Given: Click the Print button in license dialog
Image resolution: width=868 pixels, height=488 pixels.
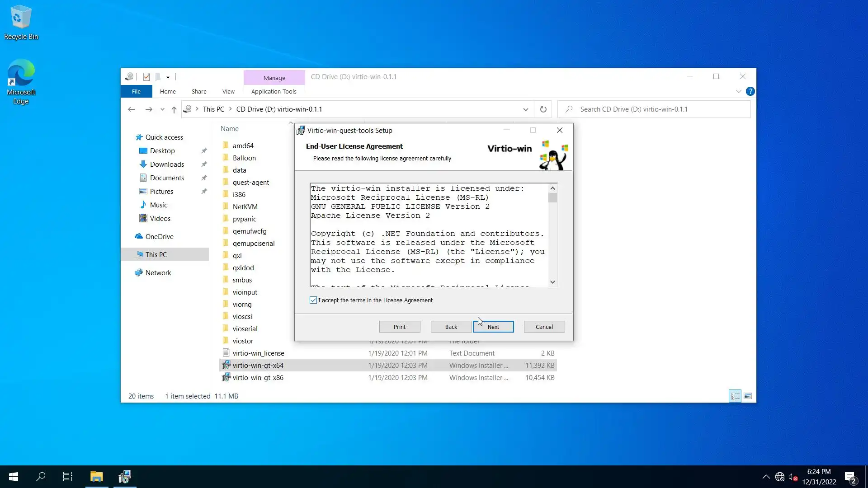Looking at the screenshot, I should [x=400, y=327].
